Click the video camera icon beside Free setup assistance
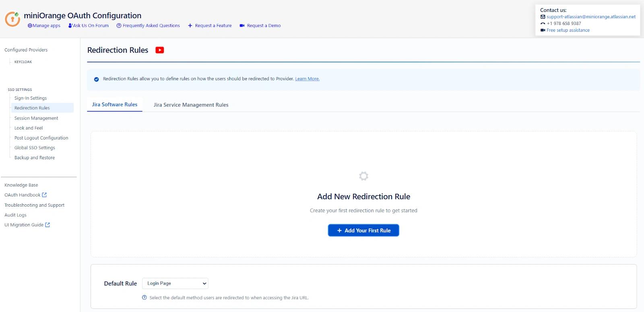 click(543, 30)
